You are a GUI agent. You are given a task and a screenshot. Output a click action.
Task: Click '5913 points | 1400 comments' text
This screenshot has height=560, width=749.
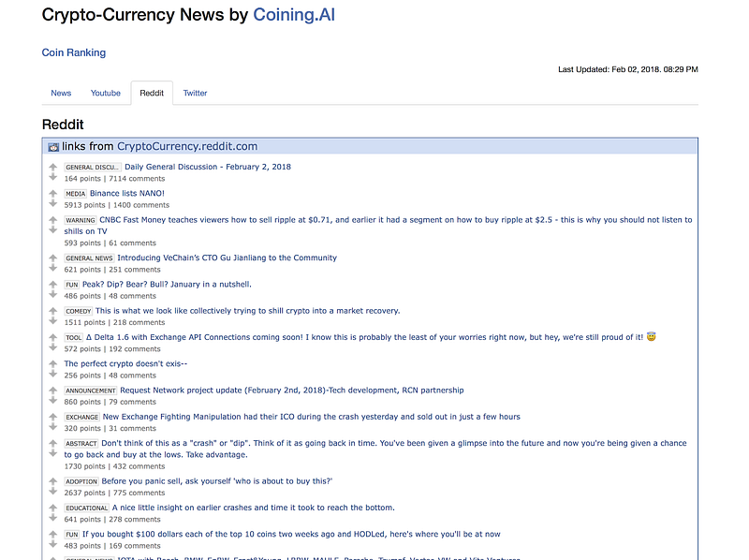pyautogui.click(x=117, y=205)
